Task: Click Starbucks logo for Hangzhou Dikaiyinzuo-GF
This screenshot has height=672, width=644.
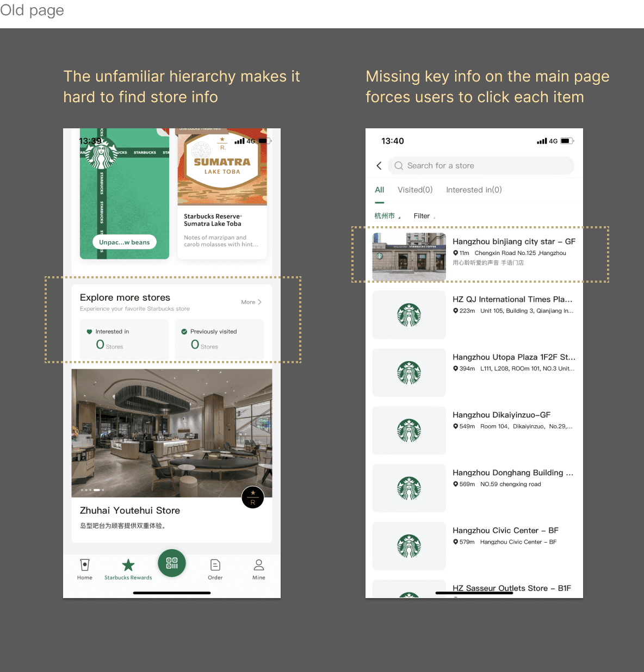Action: point(409,430)
